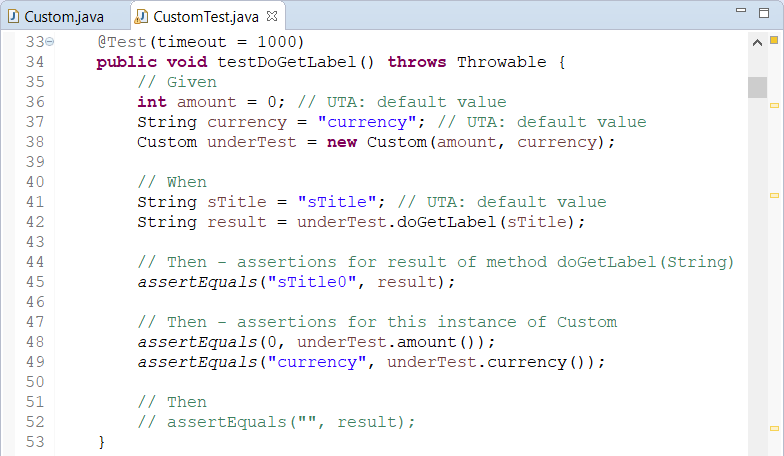Click the scrollbar up arrow

click(x=757, y=43)
